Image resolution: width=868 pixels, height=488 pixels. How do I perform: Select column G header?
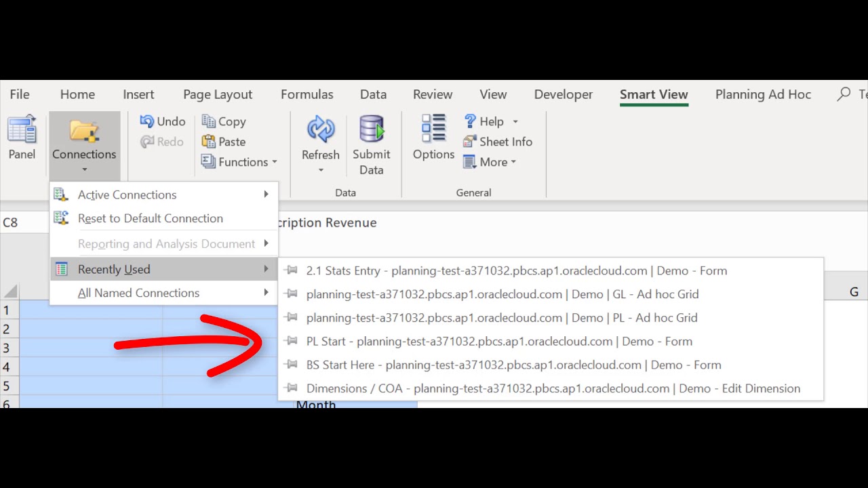[x=854, y=292]
